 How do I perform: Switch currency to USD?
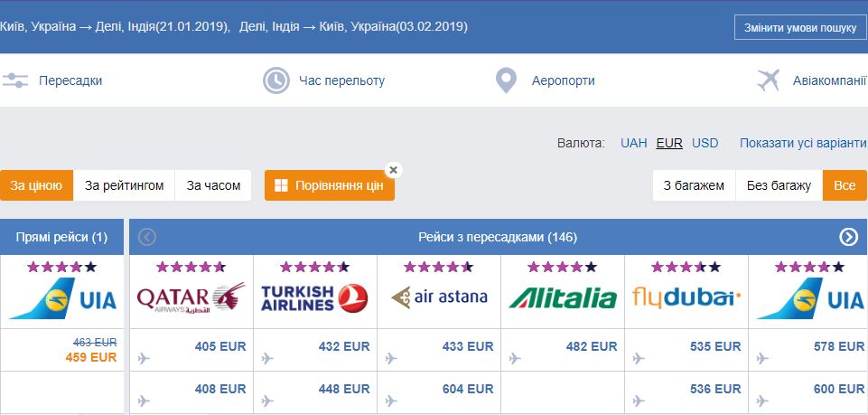(705, 143)
